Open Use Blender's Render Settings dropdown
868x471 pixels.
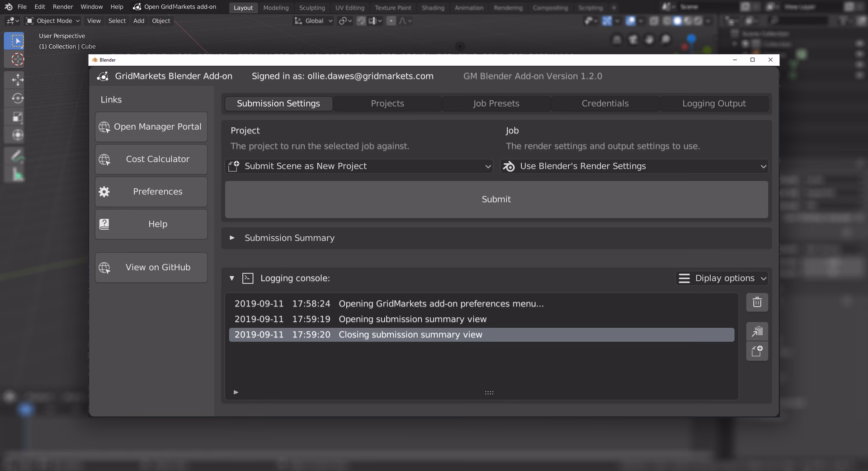coord(634,166)
